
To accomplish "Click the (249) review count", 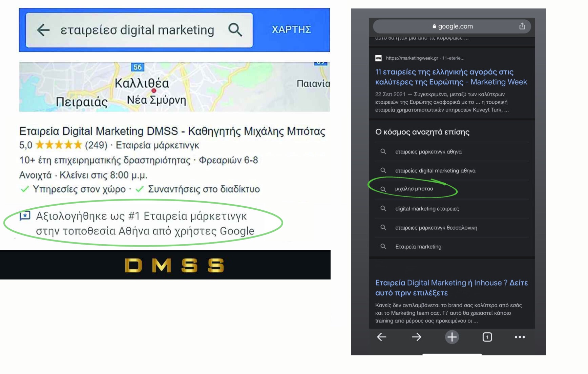I will [96, 145].
